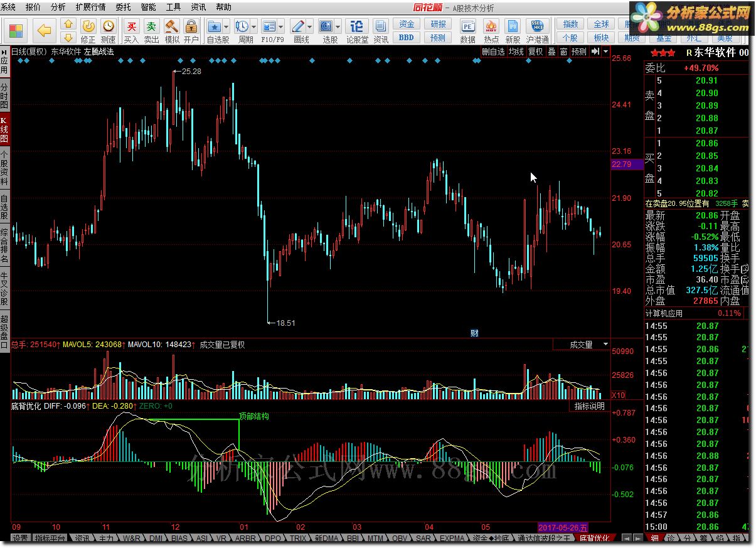This screenshot has height=548, width=756.
Task: Expand the 自选股 dropdown arrow
Action: [227, 27]
